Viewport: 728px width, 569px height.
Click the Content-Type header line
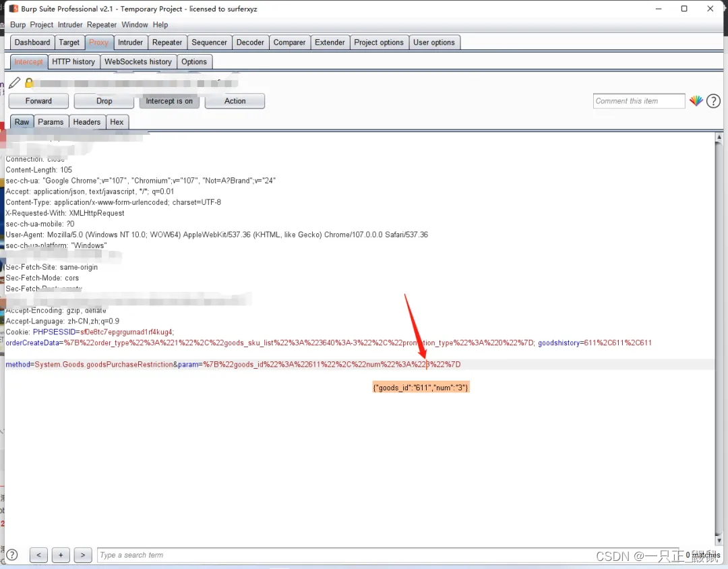(113, 202)
